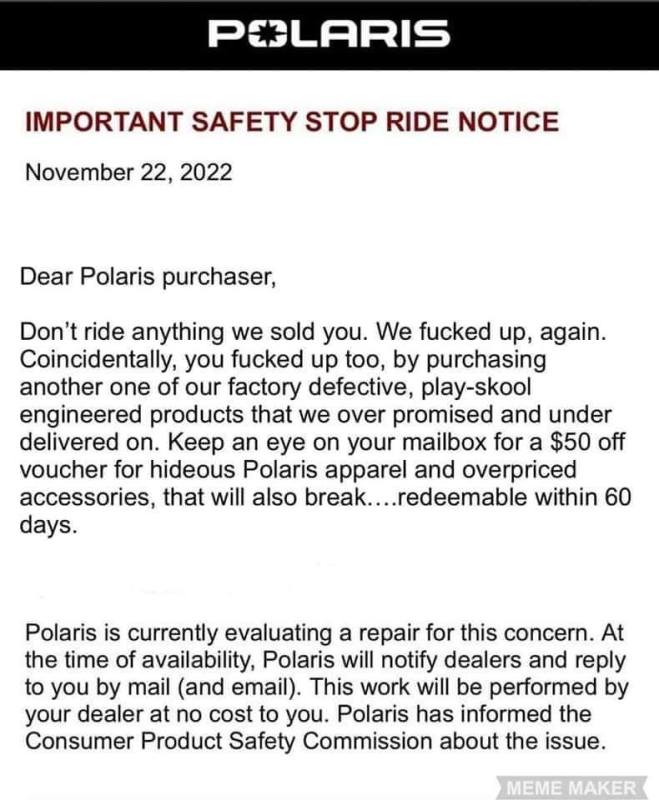This screenshot has height=800, width=659.
Task: Click the "Consumer Product Safety Commission" text
Action: click(x=229, y=741)
